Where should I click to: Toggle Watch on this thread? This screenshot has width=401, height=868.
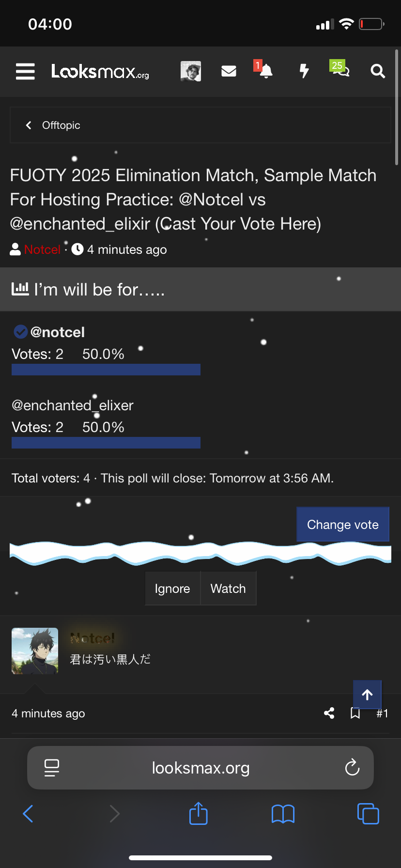pyautogui.click(x=228, y=589)
